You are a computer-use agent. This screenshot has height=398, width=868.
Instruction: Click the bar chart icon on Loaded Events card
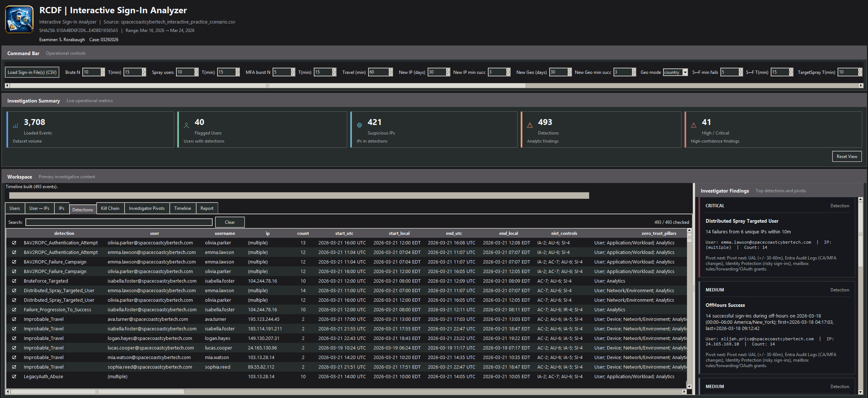tap(15, 125)
